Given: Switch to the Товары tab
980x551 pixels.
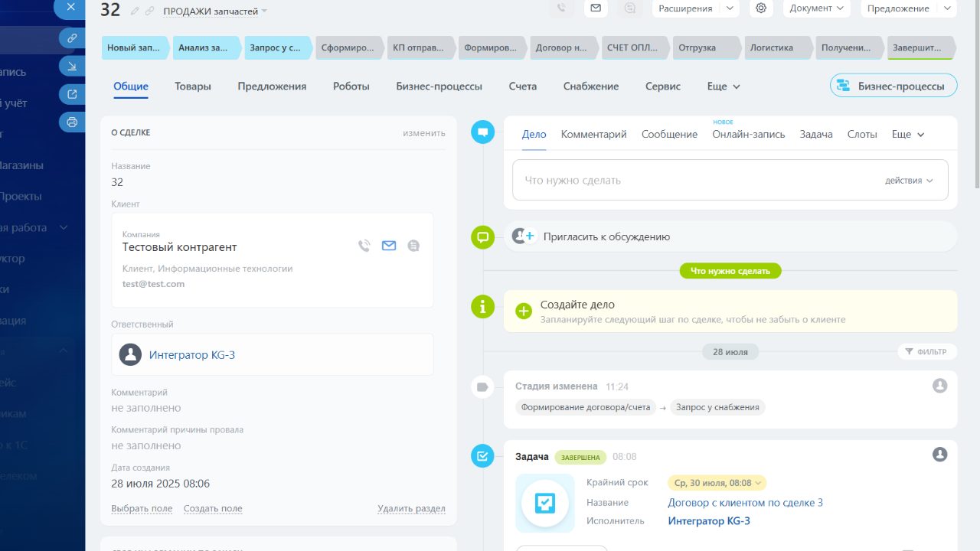Looking at the screenshot, I should tap(193, 86).
